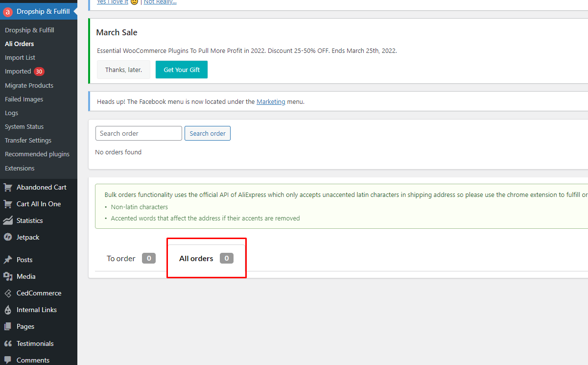Viewport: 588px width, 365px height.
Task: Focus the Search order input field
Action: (x=139, y=133)
